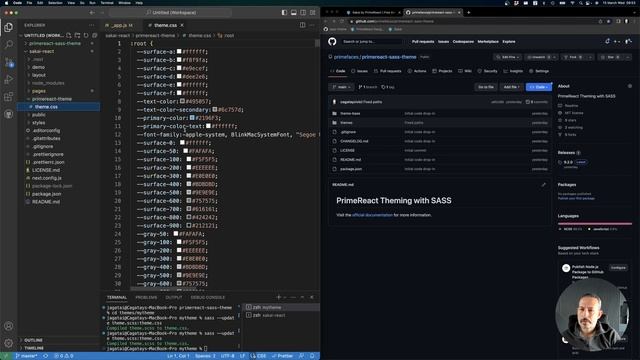Click the new terminal plus icon
The width and height of the screenshot is (640, 360).
click(279, 297)
